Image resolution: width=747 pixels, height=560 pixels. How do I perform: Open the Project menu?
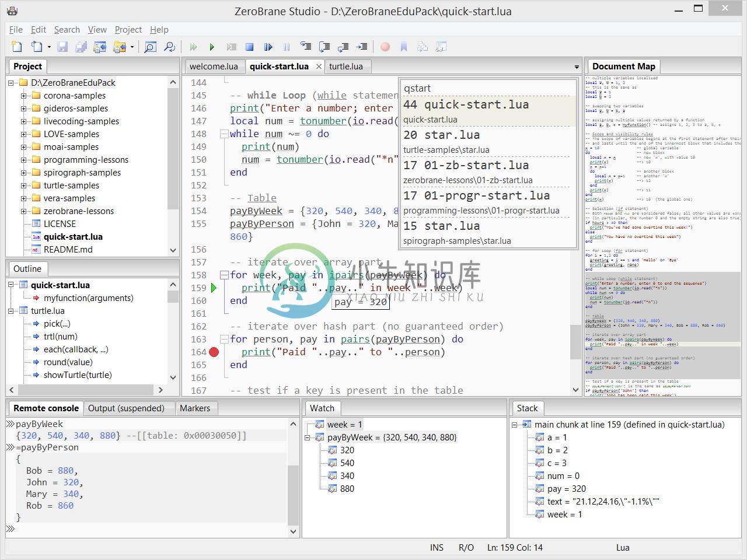pos(128,30)
